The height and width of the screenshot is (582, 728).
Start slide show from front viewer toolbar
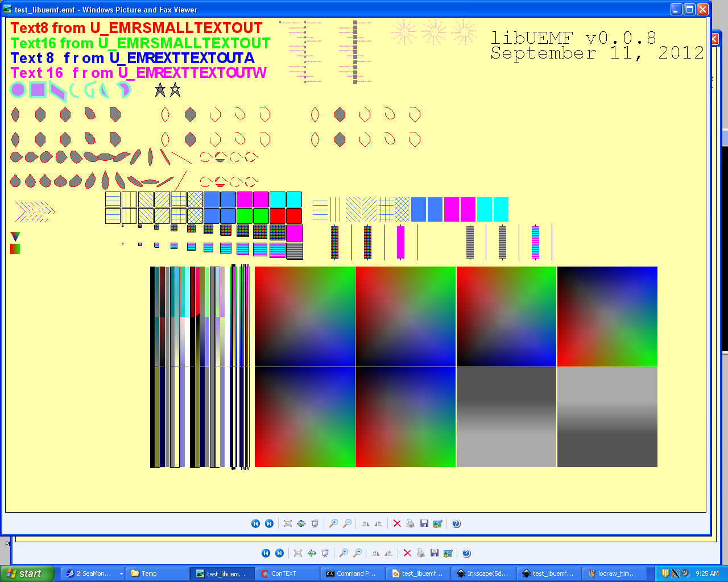coord(315,523)
